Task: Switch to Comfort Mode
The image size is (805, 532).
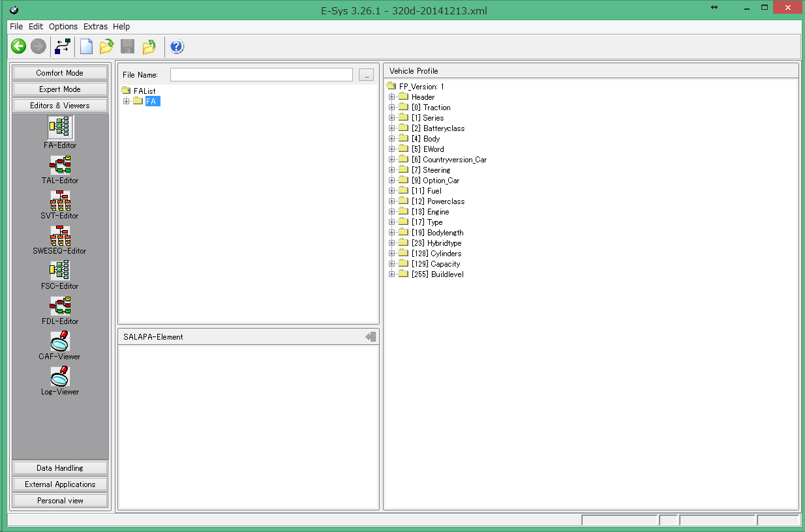Action: click(x=60, y=73)
